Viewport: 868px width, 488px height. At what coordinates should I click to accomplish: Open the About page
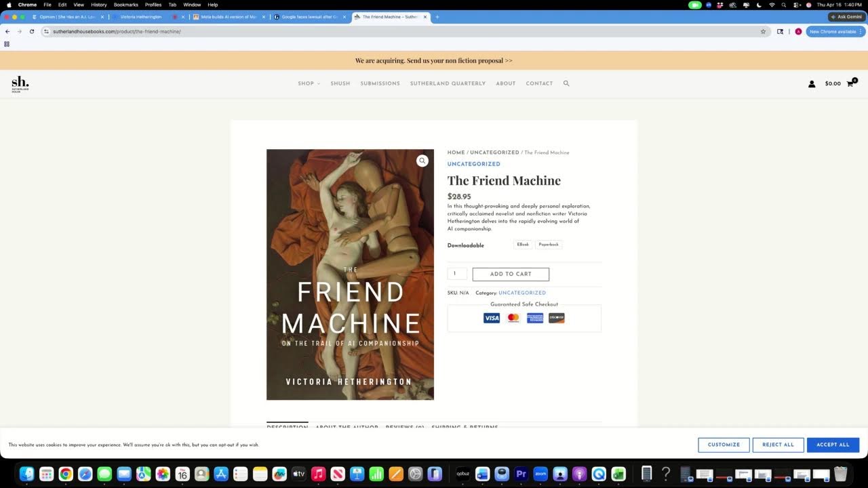click(x=506, y=83)
